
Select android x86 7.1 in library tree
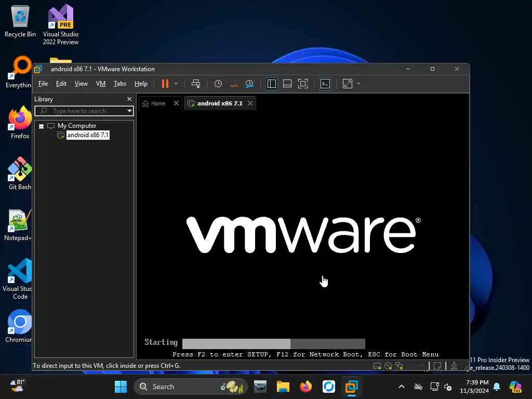pyautogui.click(x=88, y=135)
